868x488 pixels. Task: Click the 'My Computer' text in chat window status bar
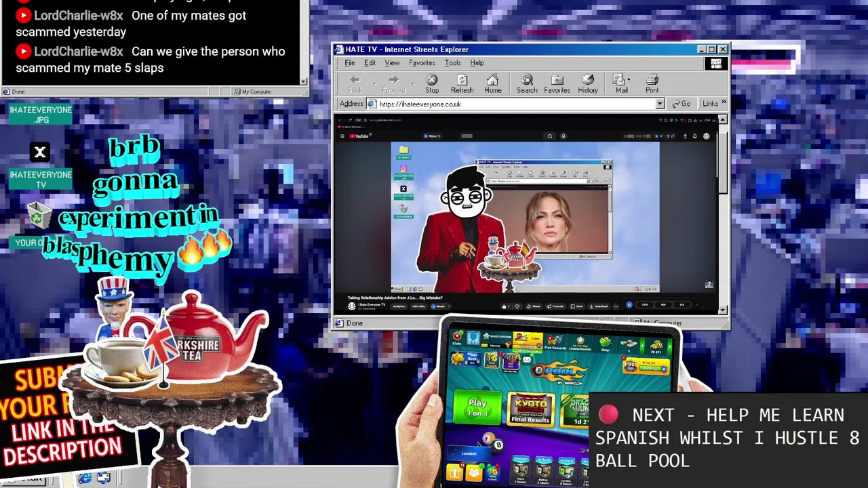coord(256,91)
